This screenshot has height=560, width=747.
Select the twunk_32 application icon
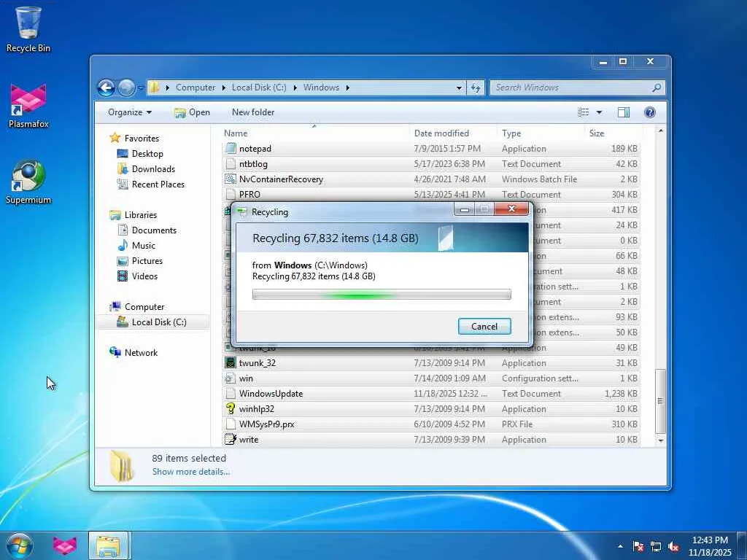tap(231, 363)
